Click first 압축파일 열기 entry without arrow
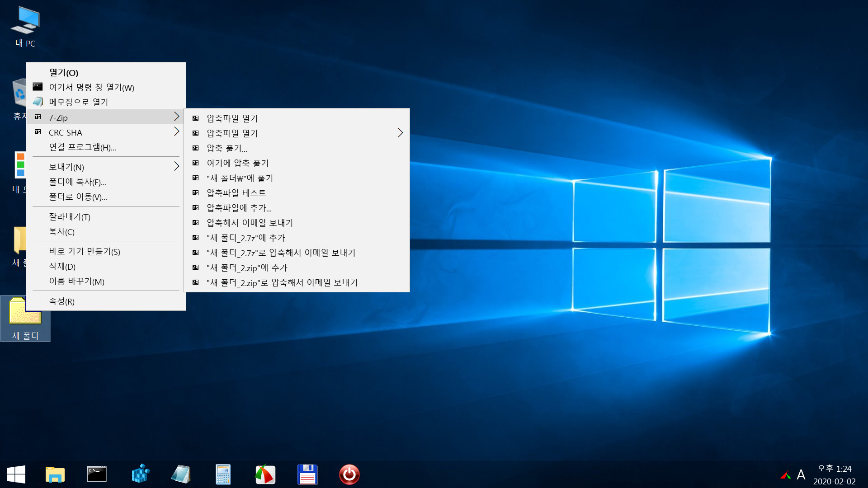The image size is (868, 488). pos(297,118)
